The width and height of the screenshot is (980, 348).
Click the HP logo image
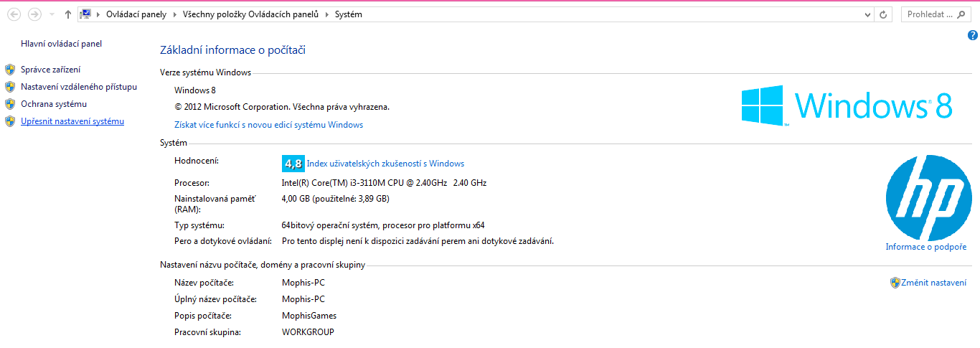tap(928, 199)
